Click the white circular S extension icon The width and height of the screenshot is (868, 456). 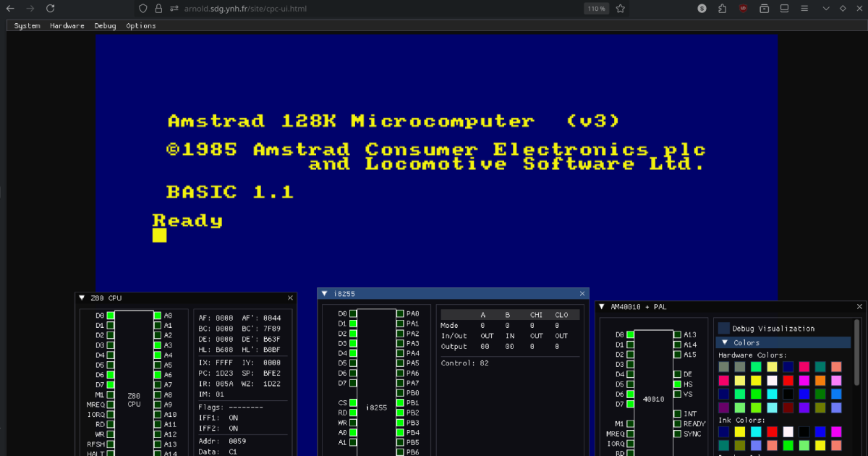[x=702, y=9]
